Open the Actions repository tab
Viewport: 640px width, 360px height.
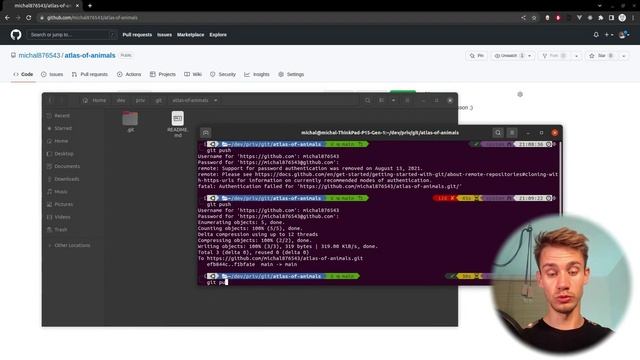pos(129,74)
